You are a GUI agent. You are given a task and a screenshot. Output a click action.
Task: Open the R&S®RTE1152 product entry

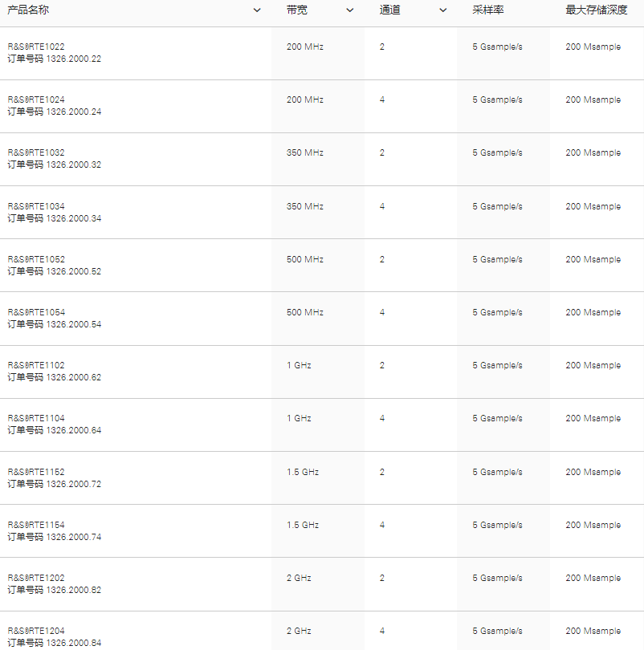click(x=36, y=472)
